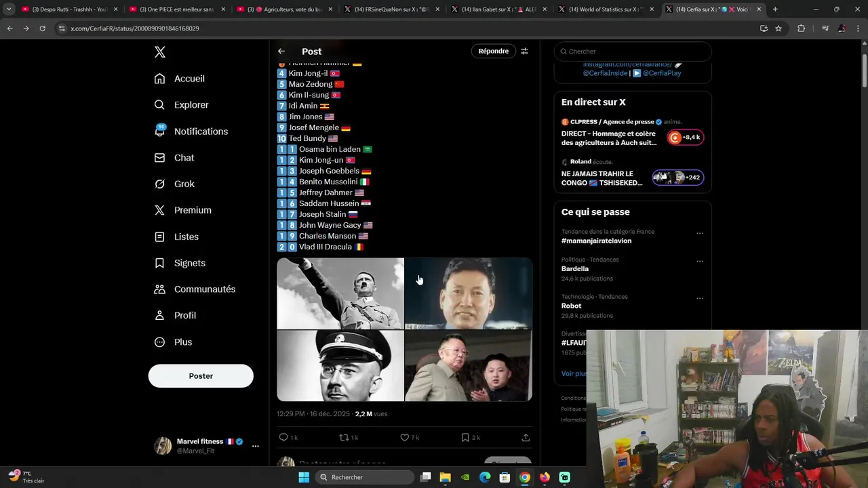
Task: Open the browser extensions icon
Action: point(802,28)
